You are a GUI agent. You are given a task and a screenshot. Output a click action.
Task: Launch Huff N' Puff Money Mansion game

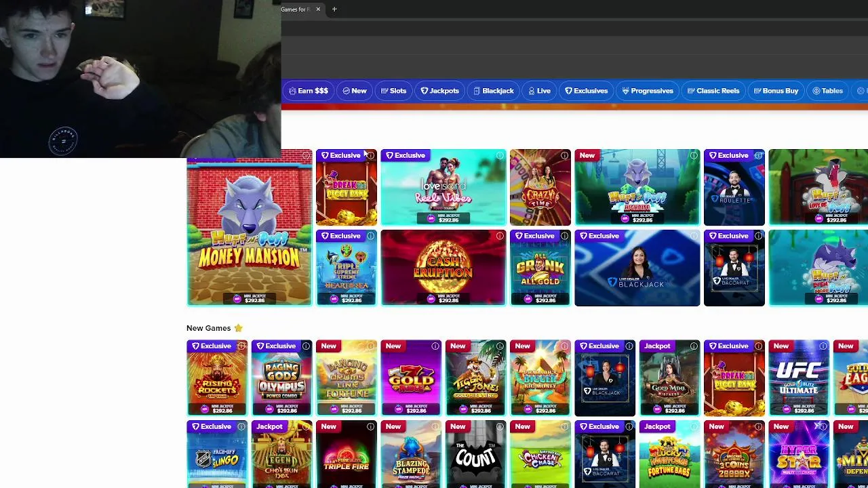(x=250, y=228)
